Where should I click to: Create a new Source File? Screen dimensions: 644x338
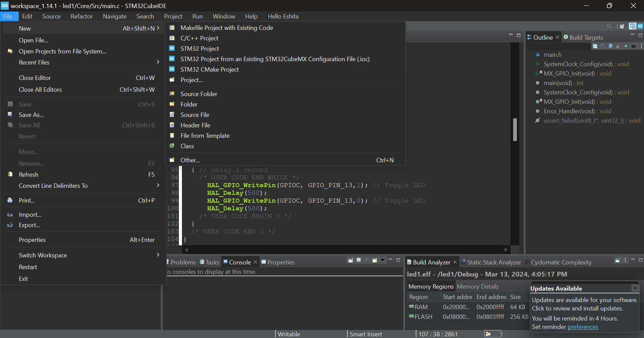pos(194,115)
